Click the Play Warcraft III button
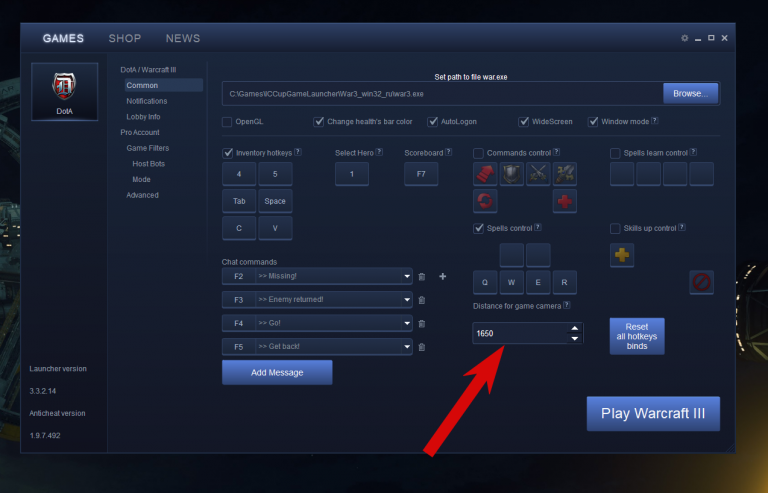 (653, 414)
